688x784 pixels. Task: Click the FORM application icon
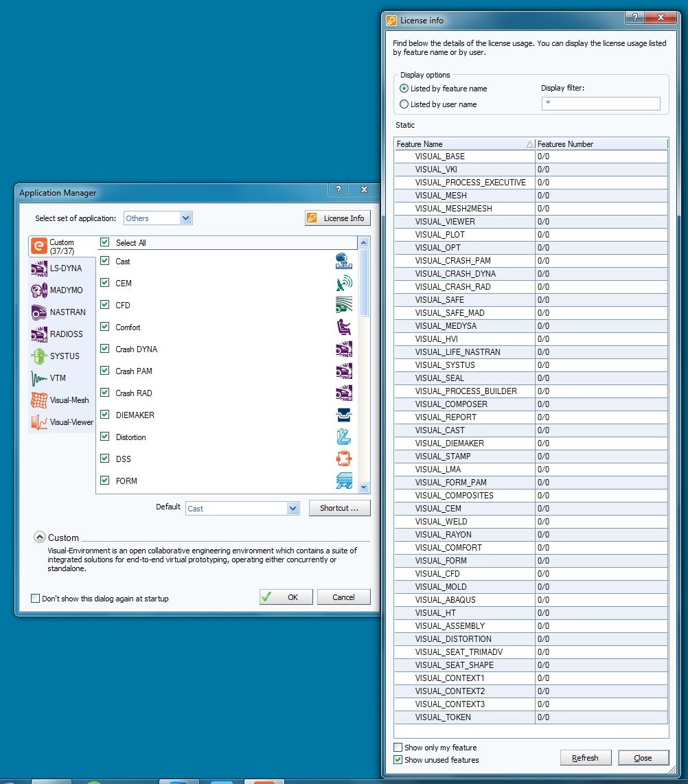[344, 481]
